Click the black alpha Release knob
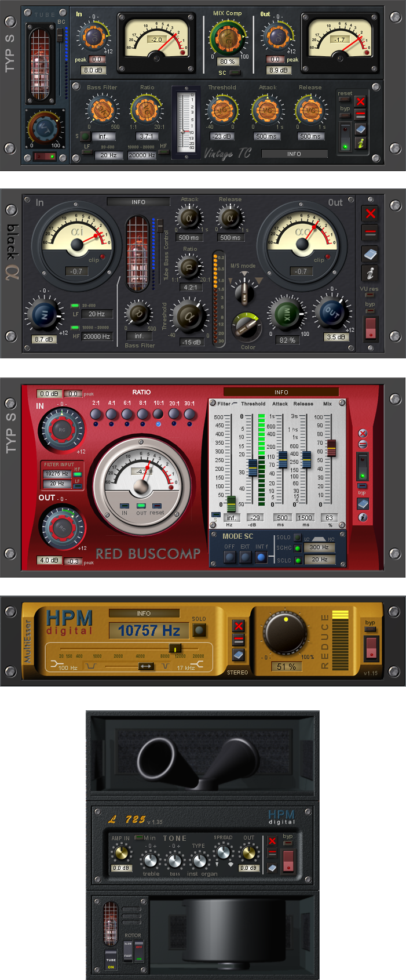406x980 pixels. tap(230, 218)
